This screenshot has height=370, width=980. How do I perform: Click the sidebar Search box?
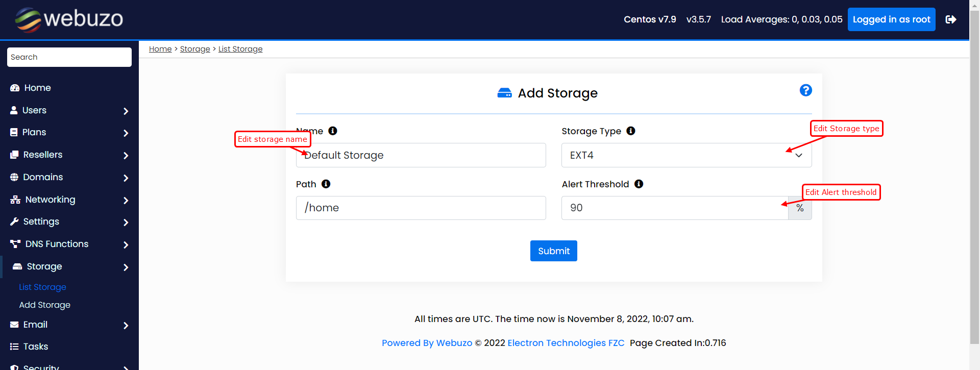click(x=69, y=57)
